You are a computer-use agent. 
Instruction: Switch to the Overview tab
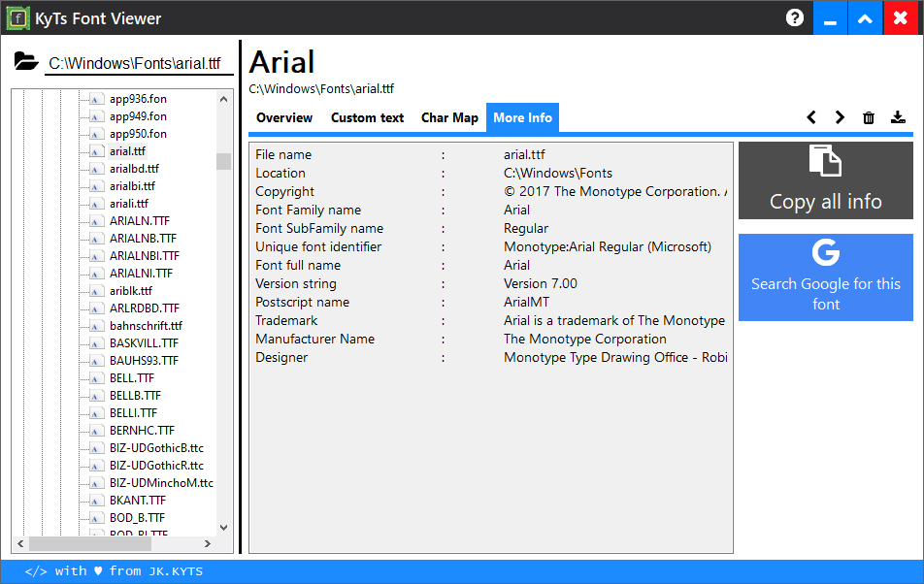click(284, 117)
